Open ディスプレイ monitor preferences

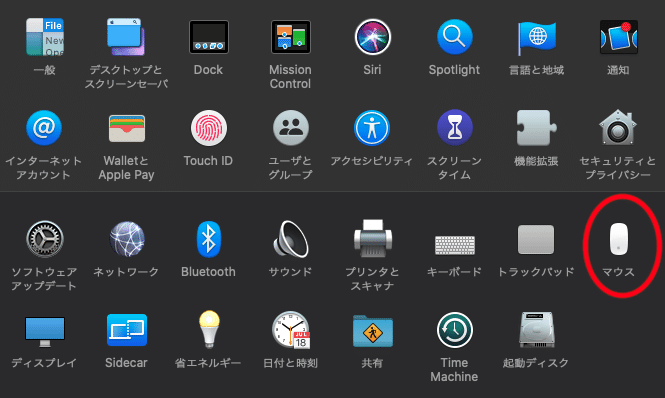point(45,331)
